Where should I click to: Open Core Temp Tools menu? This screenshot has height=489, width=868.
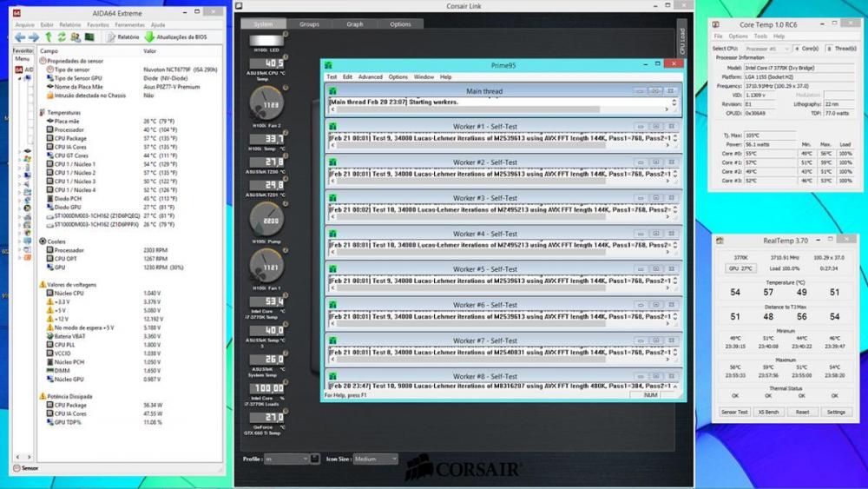[x=760, y=36]
